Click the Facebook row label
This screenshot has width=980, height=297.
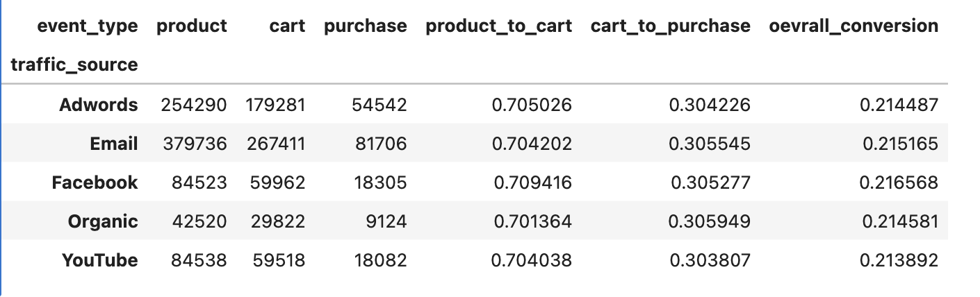tap(95, 183)
